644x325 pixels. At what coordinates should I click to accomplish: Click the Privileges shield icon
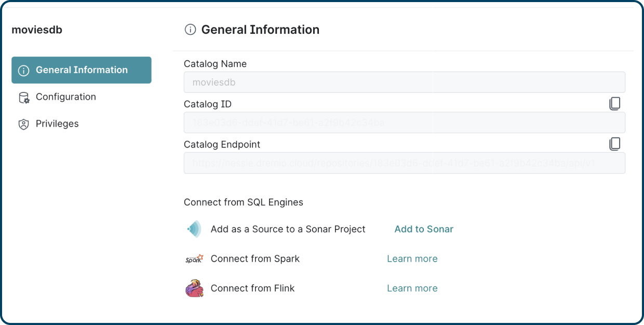[x=24, y=124]
